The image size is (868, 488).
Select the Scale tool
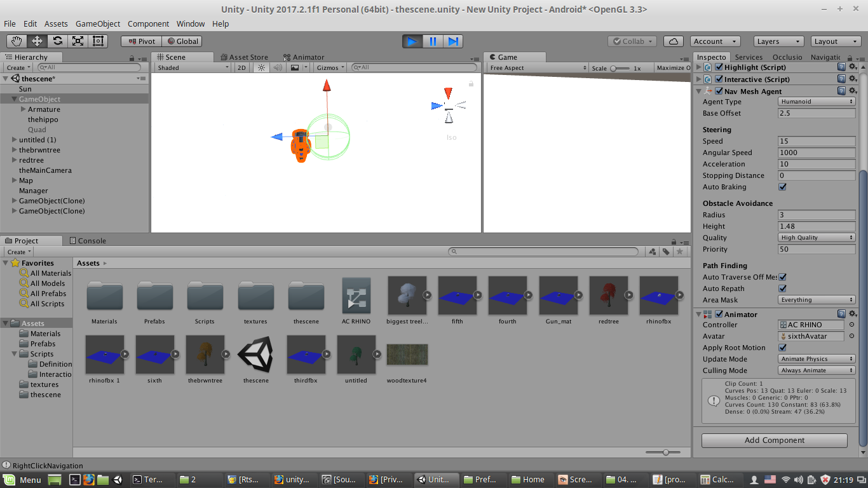(x=78, y=41)
